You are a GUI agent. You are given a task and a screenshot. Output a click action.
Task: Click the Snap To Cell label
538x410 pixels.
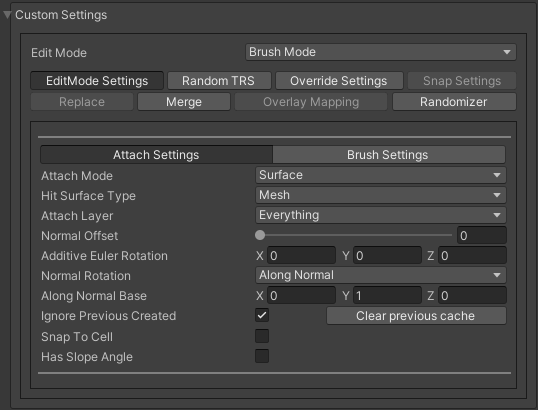click(77, 337)
